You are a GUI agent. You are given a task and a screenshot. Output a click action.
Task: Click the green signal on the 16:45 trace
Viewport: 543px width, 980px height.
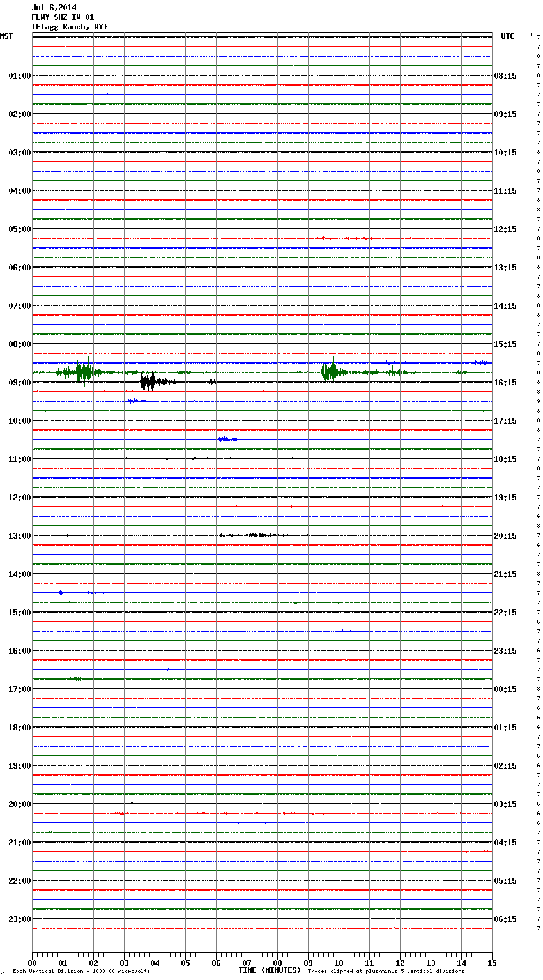pos(84,678)
